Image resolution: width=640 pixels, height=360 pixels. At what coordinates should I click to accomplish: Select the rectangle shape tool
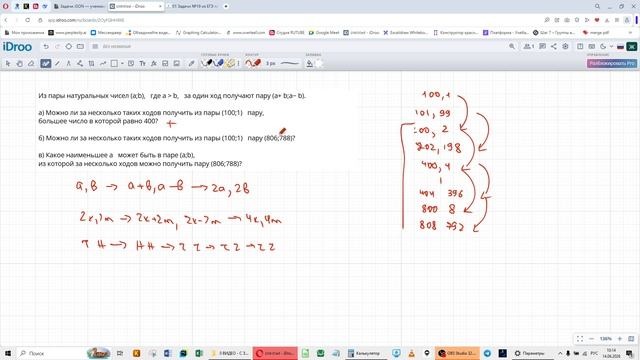[x=114, y=63]
